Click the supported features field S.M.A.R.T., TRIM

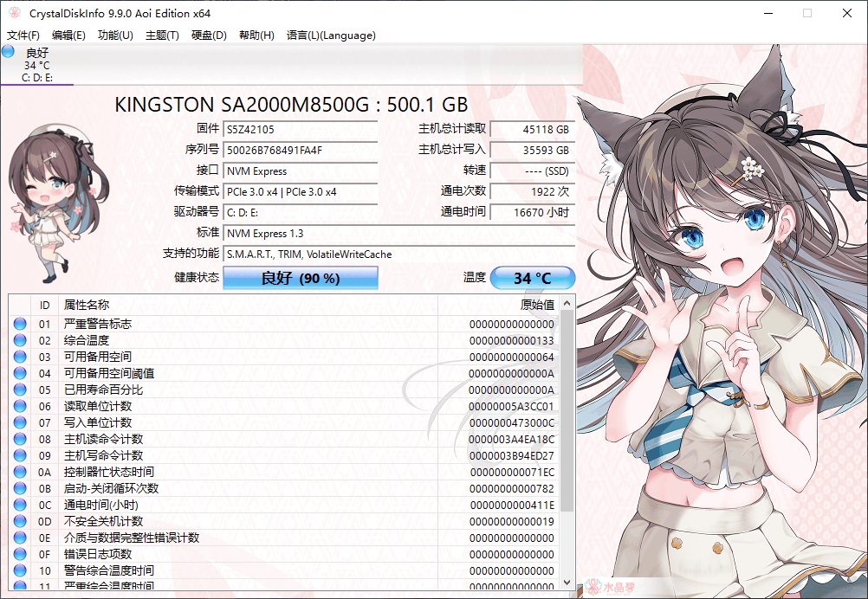click(398, 254)
